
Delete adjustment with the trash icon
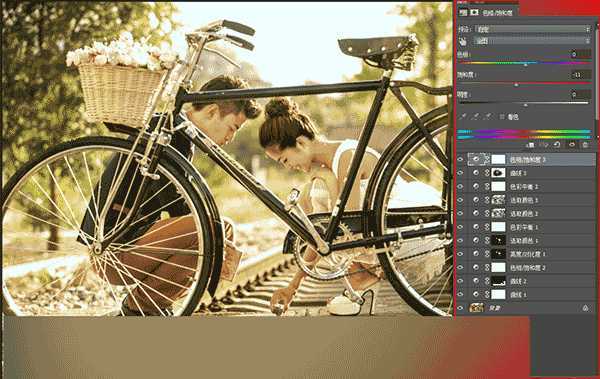point(585,145)
